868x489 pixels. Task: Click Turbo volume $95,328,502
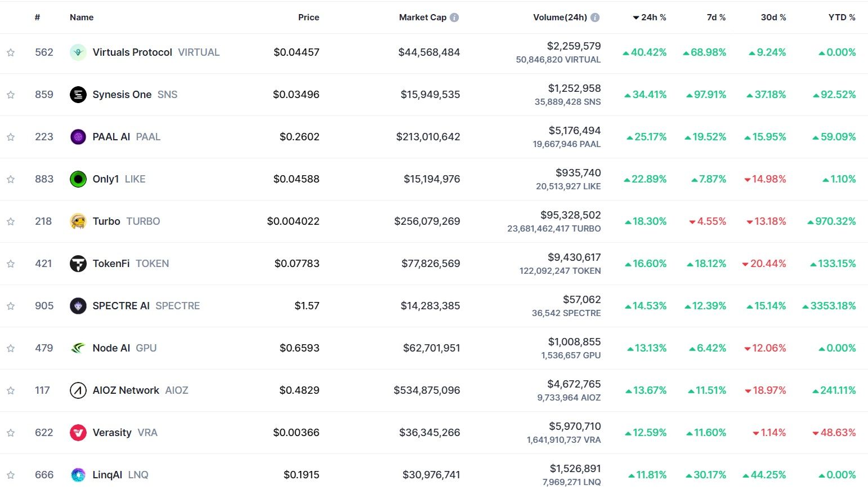click(x=571, y=215)
